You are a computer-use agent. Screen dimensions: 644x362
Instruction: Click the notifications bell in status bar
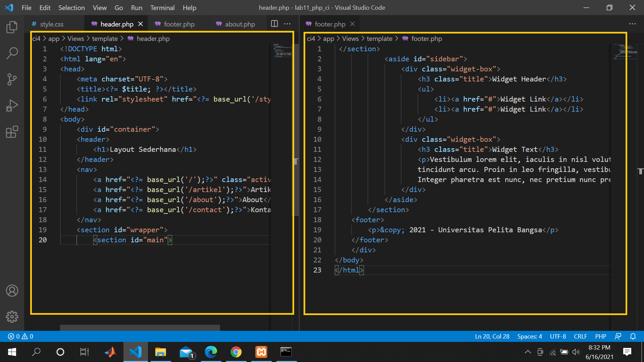[633, 336]
